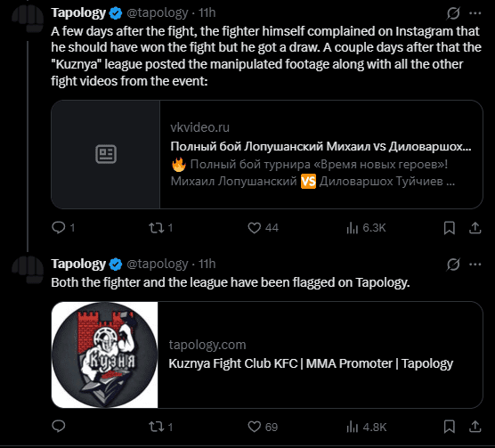
Task: Open the vkvideo.ru fight video link card
Action: 267,154
